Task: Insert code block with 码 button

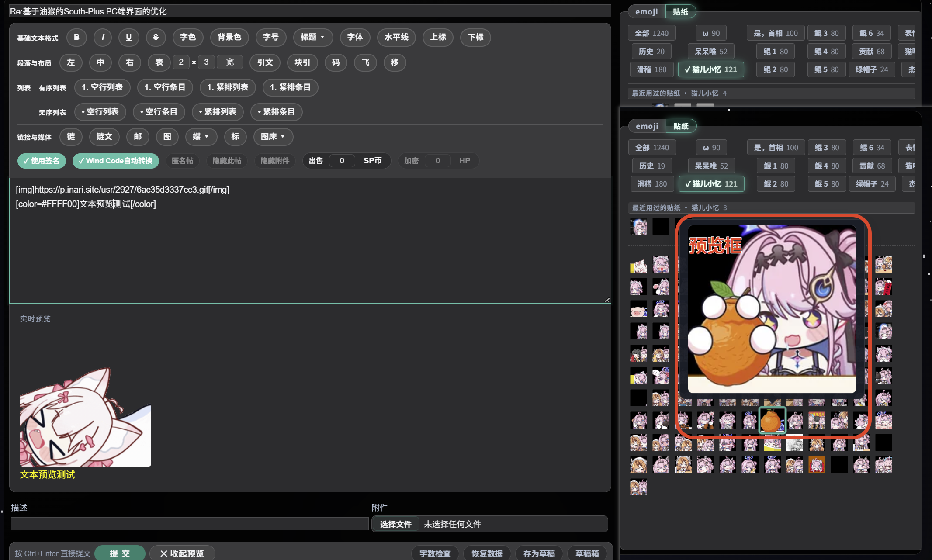Action: coord(336,62)
